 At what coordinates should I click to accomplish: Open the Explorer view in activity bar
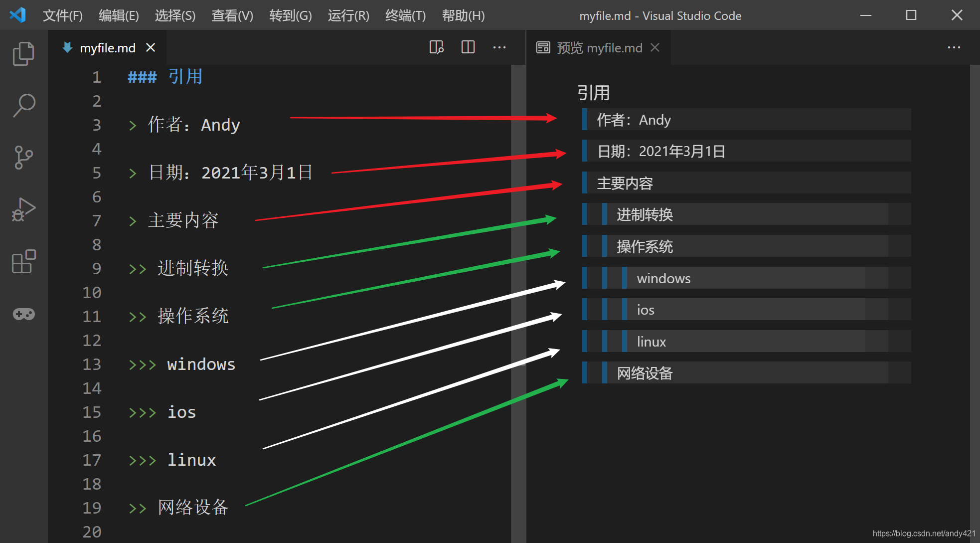click(x=23, y=53)
